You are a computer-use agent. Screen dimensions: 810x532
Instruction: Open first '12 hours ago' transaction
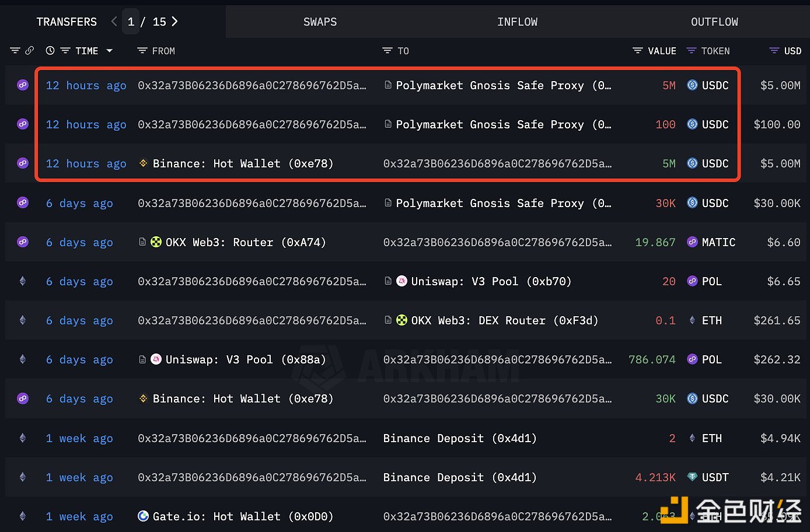point(86,85)
